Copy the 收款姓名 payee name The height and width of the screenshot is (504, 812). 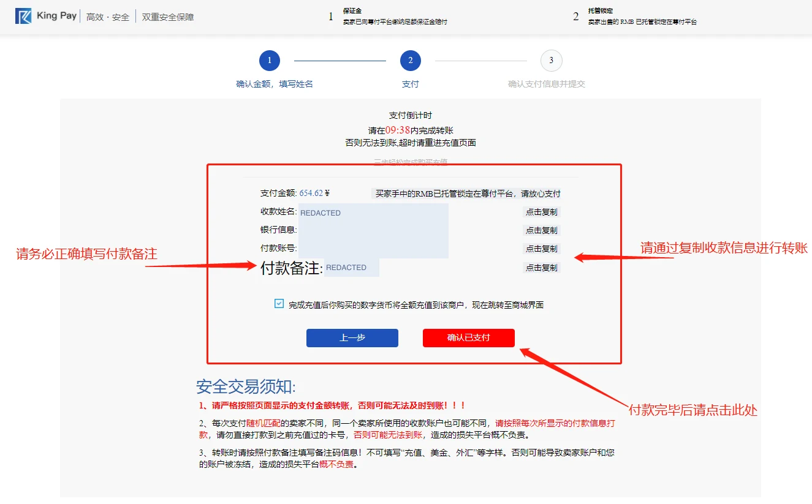542,212
